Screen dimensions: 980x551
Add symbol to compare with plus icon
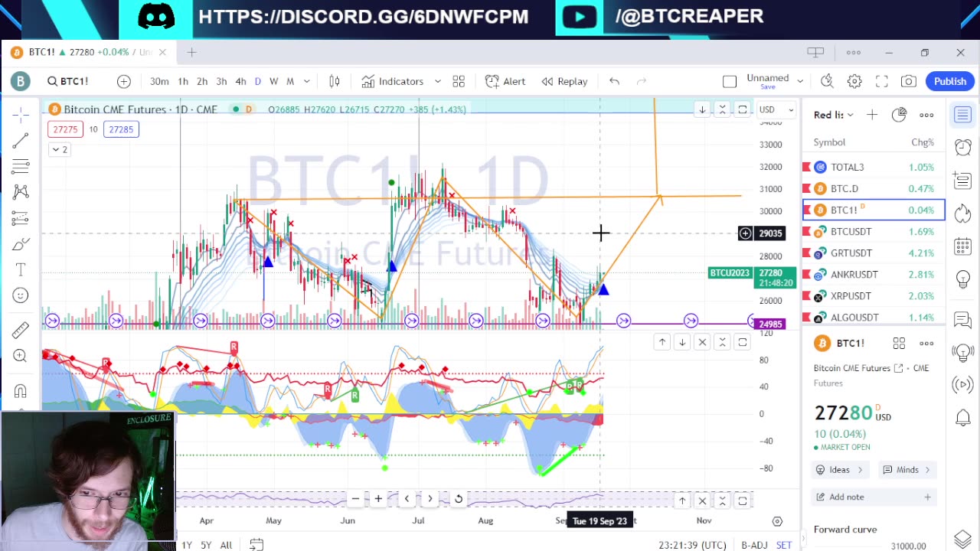tap(124, 81)
